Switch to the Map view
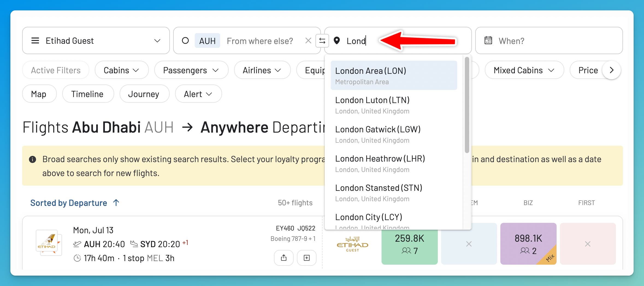This screenshot has height=286, width=644. (x=39, y=94)
